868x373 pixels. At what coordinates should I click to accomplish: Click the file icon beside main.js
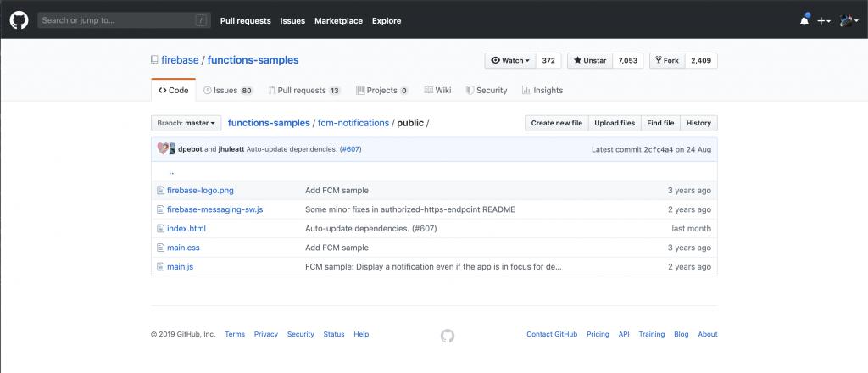(159, 267)
